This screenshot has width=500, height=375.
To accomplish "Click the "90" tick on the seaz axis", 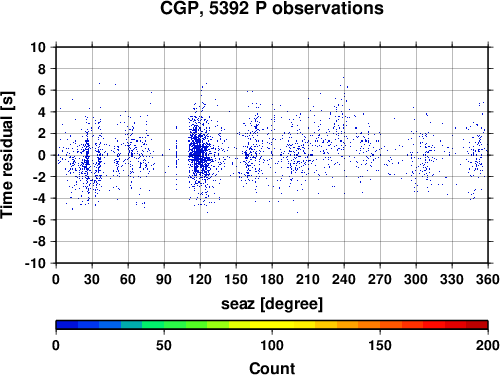I will coord(164,279).
